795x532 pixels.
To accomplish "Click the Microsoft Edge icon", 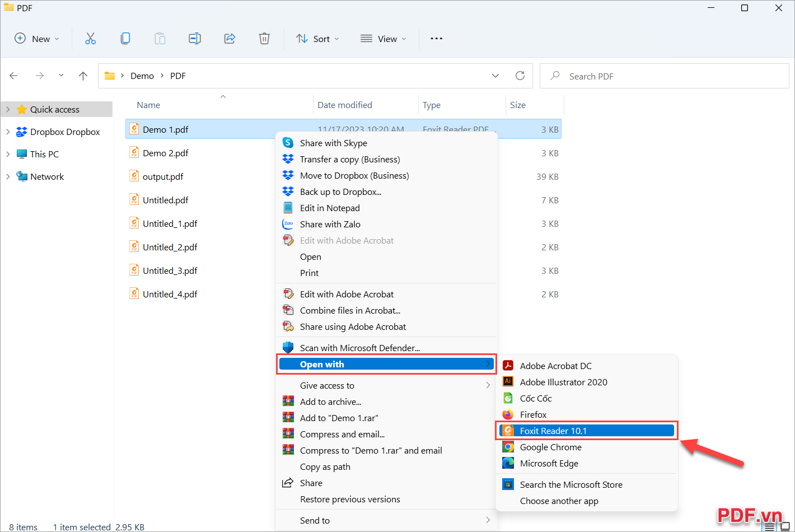I will (x=508, y=463).
